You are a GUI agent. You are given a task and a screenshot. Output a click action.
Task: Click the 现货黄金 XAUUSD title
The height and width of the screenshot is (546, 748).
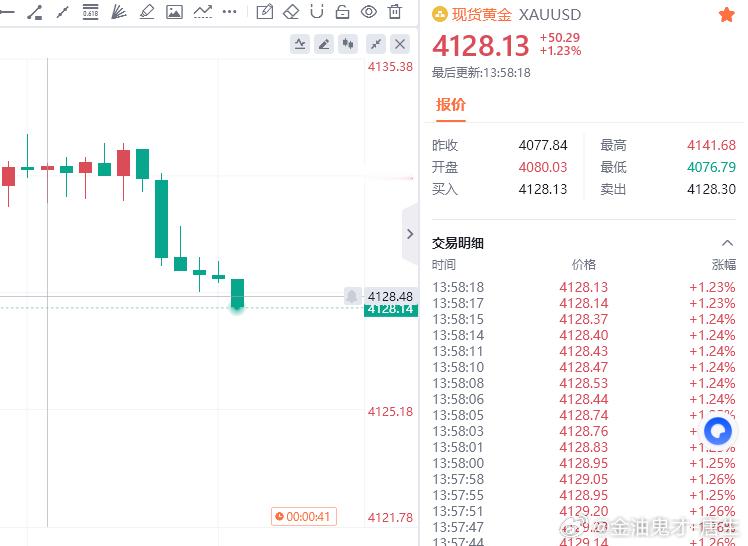[516, 15]
